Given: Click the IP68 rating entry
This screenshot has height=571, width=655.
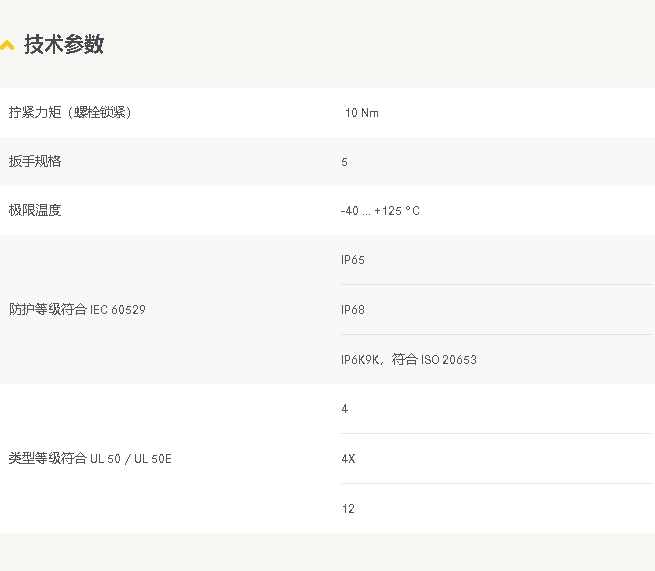Looking at the screenshot, I should click(x=353, y=310).
